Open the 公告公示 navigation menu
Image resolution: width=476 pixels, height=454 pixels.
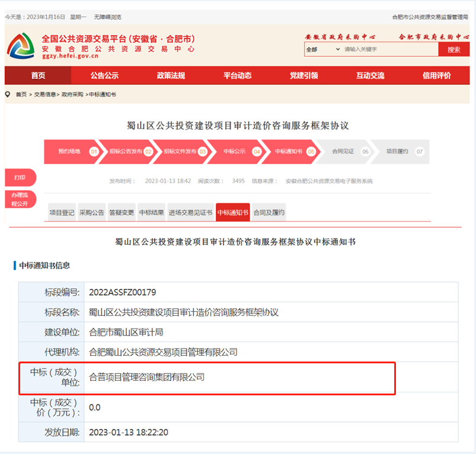coord(104,75)
